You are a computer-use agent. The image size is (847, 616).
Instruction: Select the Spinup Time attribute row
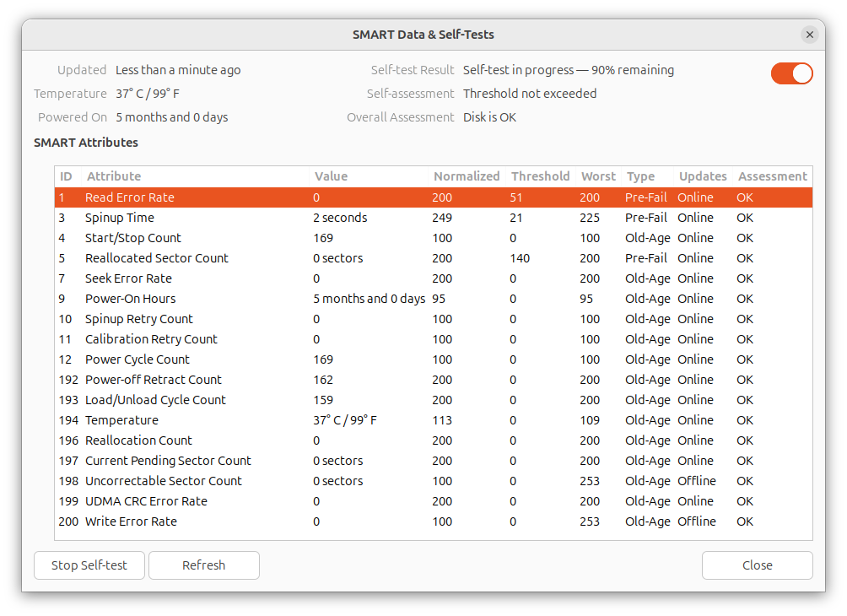tap(434, 218)
